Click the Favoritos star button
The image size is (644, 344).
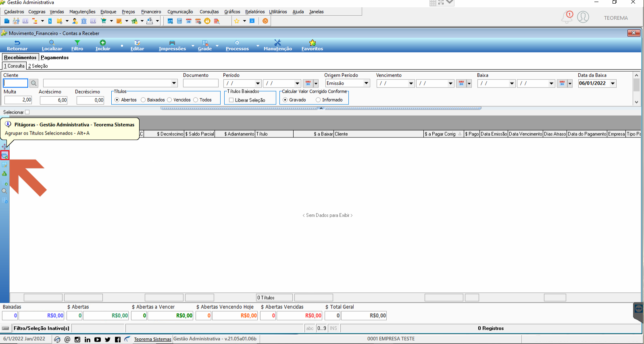tap(312, 46)
